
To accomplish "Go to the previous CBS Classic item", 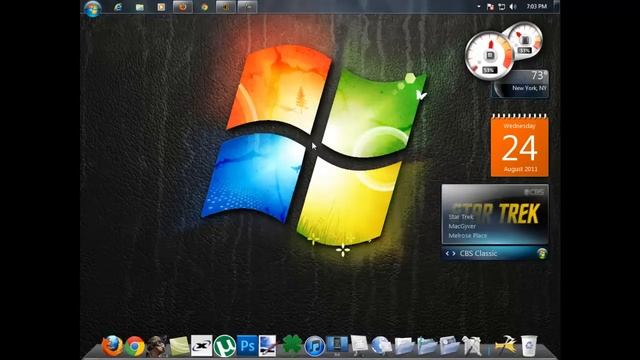I will click(x=447, y=253).
